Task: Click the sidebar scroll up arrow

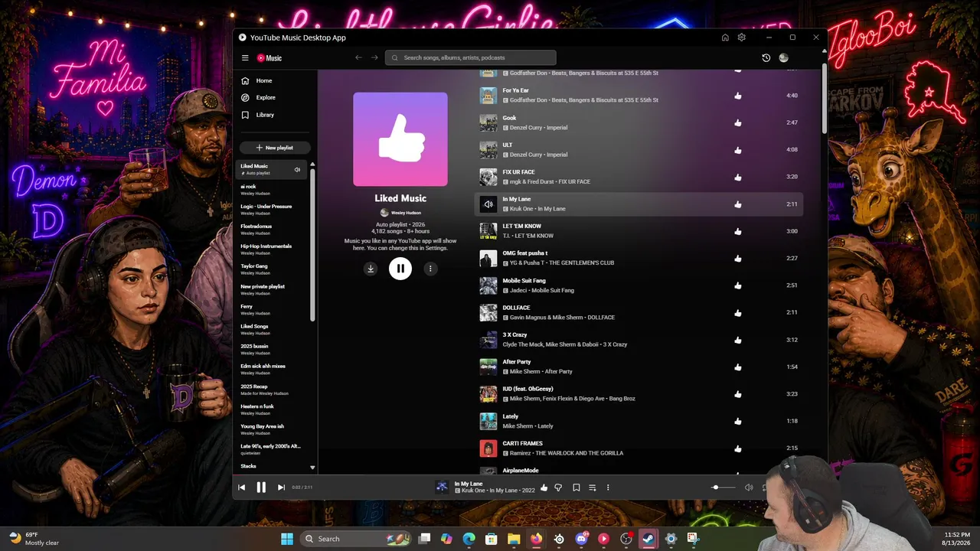Action: click(x=312, y=165)
